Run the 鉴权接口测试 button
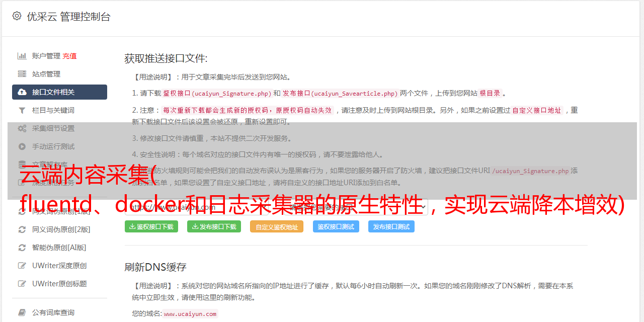This screenshot has width=644, height=322. (336, 226)
